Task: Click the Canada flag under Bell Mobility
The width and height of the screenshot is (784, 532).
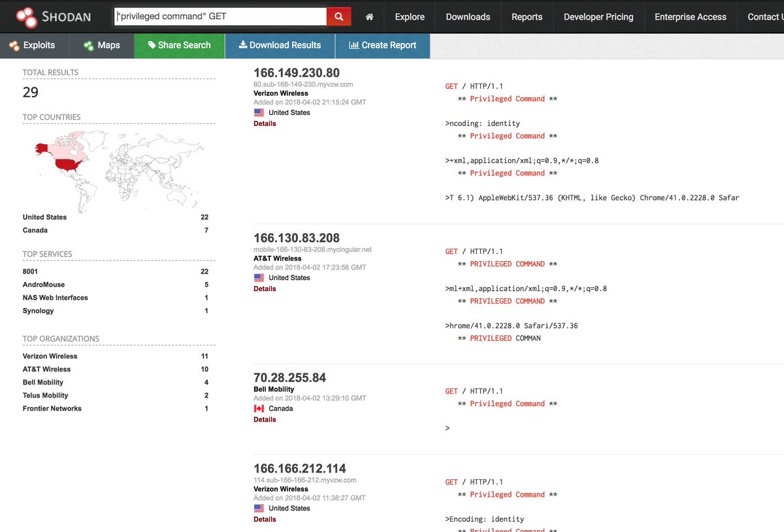Action: (257, 408)
